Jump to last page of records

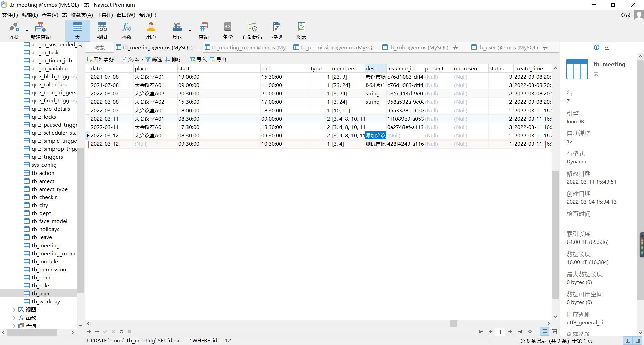point(520,332)
